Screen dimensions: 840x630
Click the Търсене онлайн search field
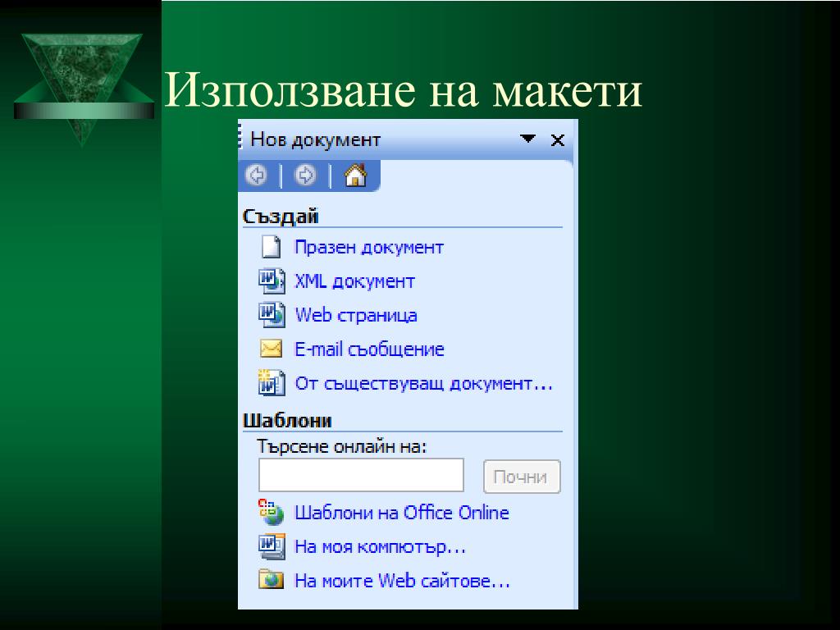[x=361, y=475]
